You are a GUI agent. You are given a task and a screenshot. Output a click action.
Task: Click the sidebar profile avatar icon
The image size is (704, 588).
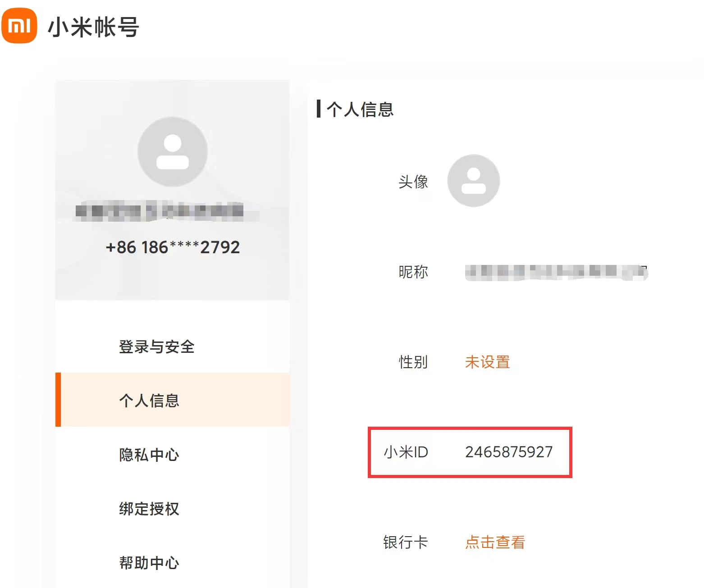coord(172,152)
